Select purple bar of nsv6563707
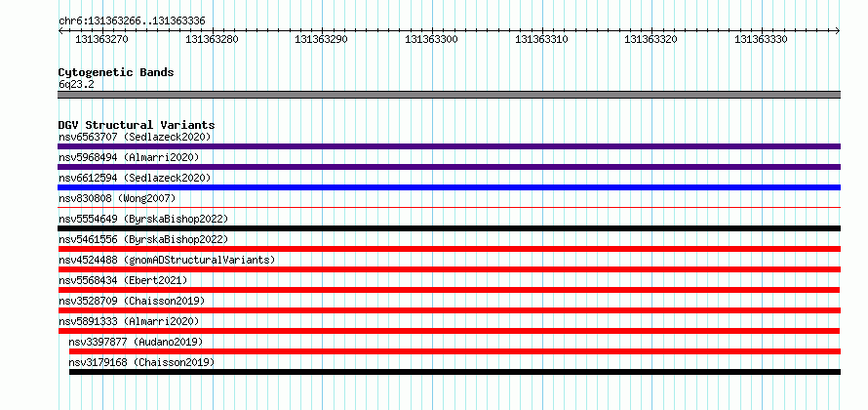The width and height of the screenshot is (868, 410). tap(449, 146)
